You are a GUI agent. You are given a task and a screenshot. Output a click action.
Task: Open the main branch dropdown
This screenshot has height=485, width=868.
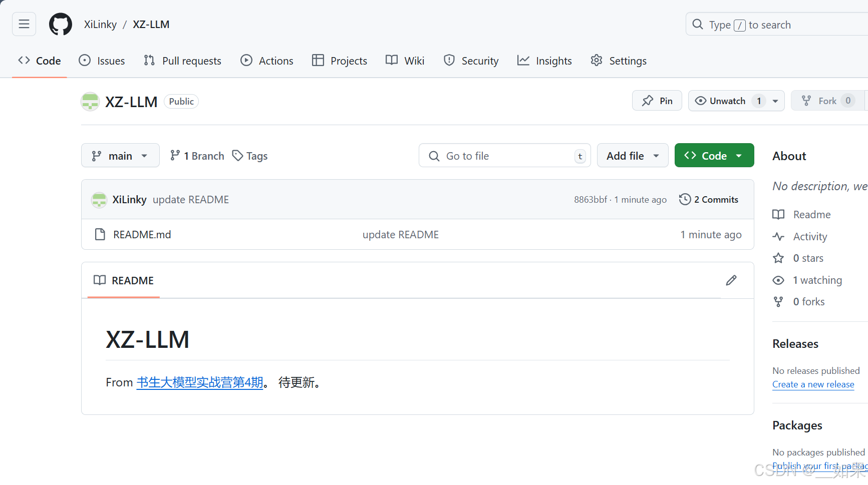click(x=120, y=155)
